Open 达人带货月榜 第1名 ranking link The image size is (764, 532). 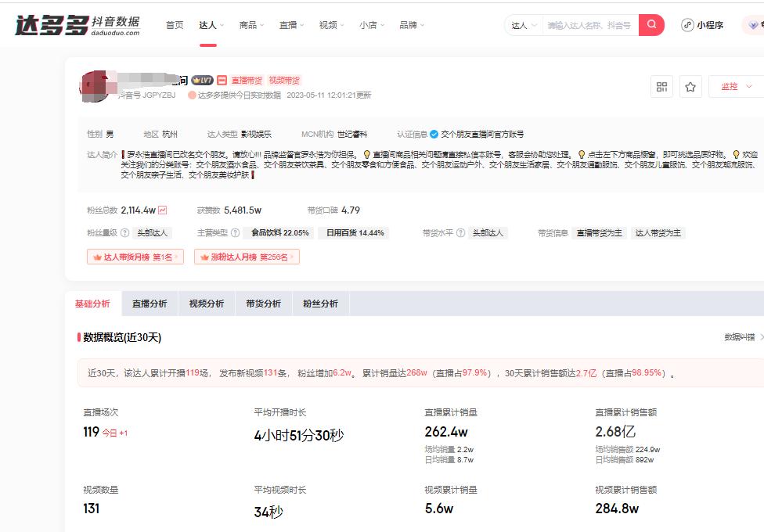coord(135,257)
